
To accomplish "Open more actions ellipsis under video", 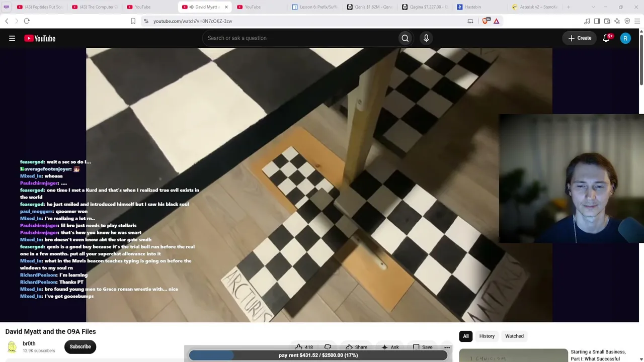I will coord(447,347).
